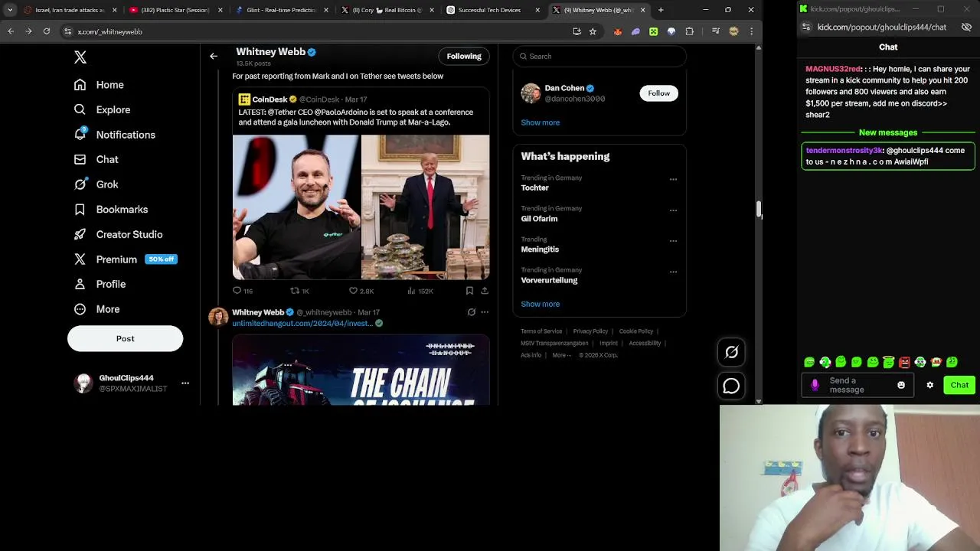Open Bookmarks in X sidebar
The height and width of the screenshot is (551, 980).
[x=111, y=209]
